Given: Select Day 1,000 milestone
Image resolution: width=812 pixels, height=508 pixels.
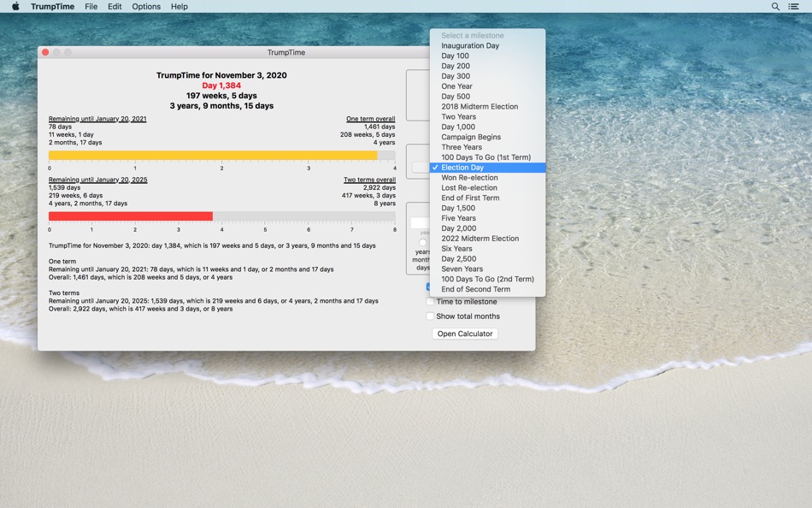Looking at the screenshot, I should click(x=487, y=127).
